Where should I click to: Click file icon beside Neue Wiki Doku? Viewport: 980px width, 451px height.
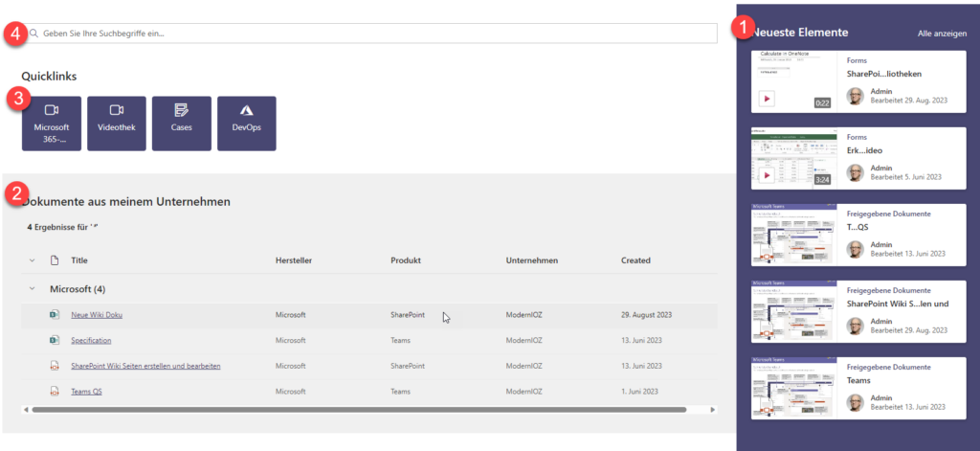coord(55,315)
